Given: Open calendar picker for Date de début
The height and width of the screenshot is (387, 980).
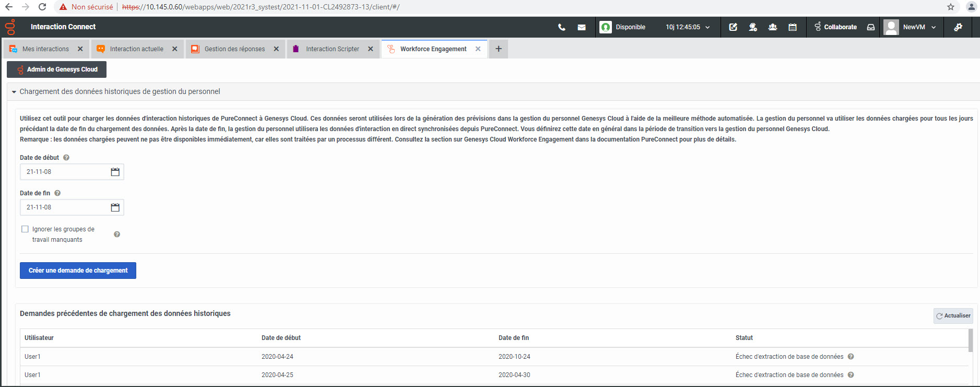Looking at the screenshot, I should tap(115, 172).
